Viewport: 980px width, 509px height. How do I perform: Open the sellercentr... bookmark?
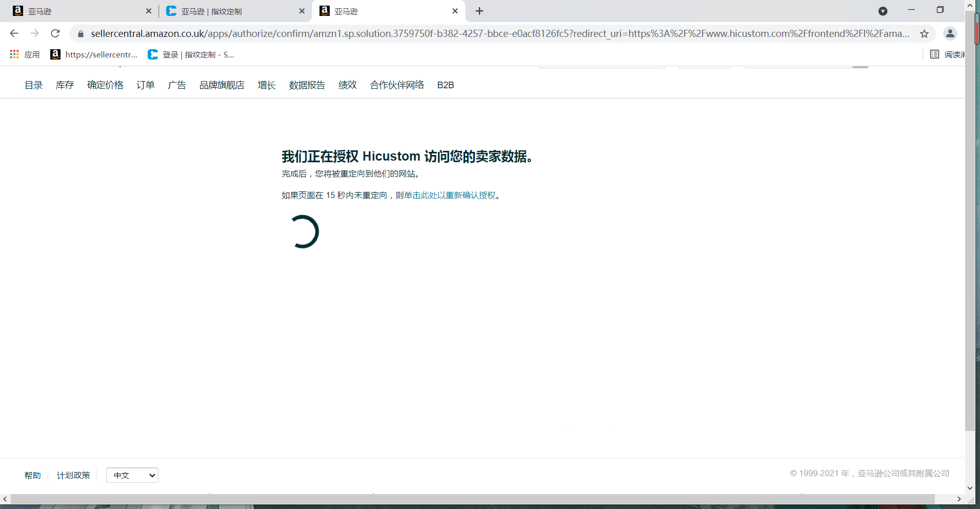tap(94, 54)
